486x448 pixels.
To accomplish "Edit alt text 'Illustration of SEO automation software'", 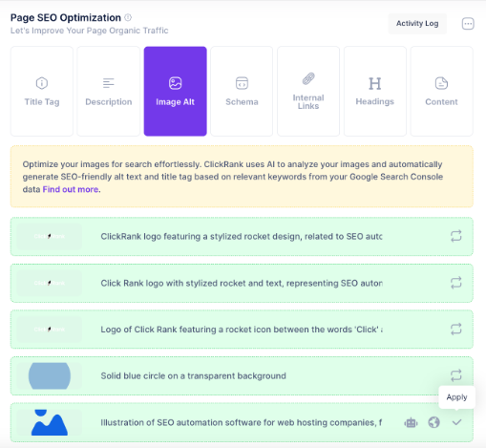I will click(242, 422).
